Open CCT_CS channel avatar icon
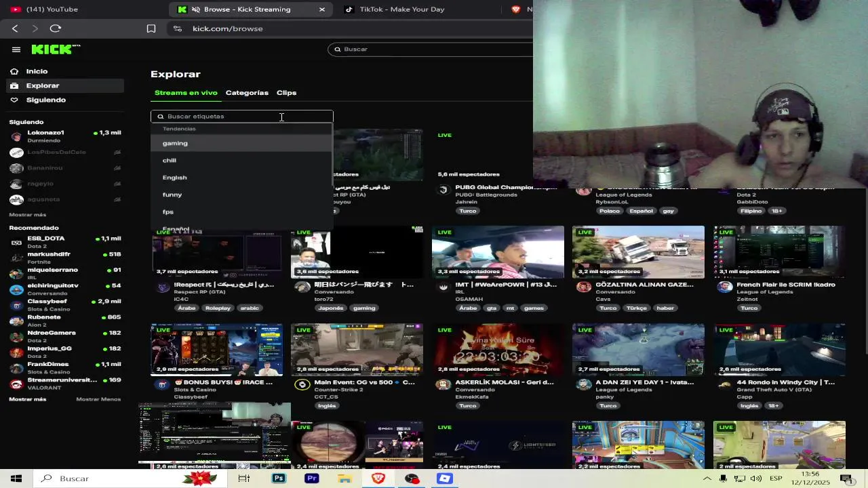The image size is (868, 488). (302, 384)
